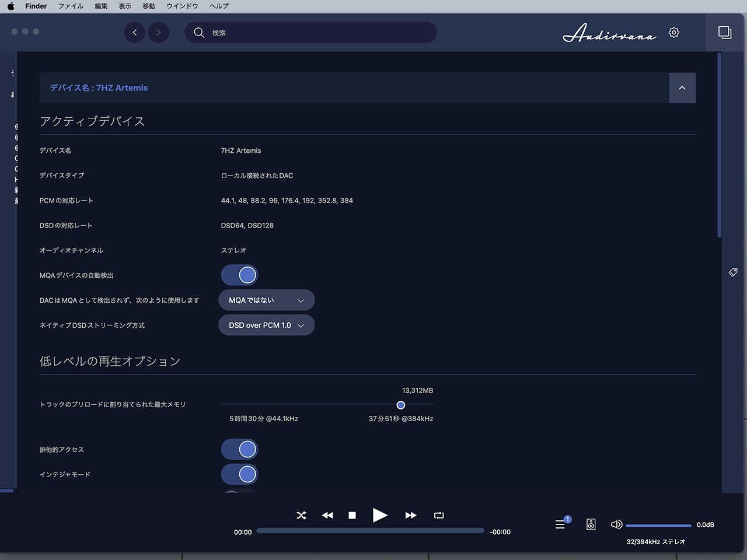Switch to mini player window icon

click(725, 33)
